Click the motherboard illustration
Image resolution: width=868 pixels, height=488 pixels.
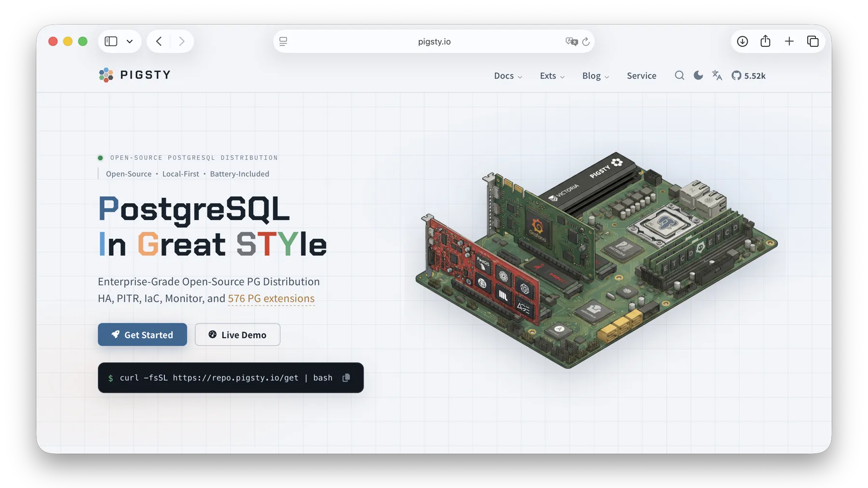coord(597,260)
